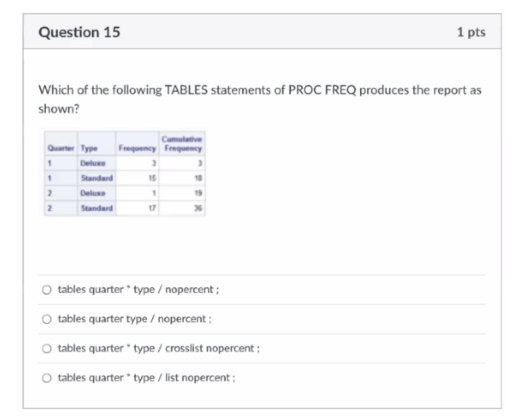Image resolution: width=510 pixels, height=420 pixels.
Task: Click the Cumulative Frequency column header
Action: click(182, 144)
